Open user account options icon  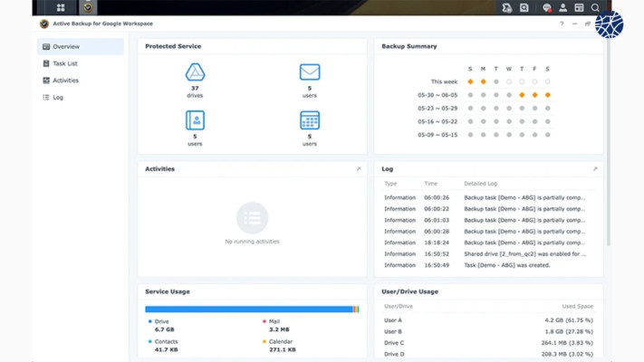[562, 7]
